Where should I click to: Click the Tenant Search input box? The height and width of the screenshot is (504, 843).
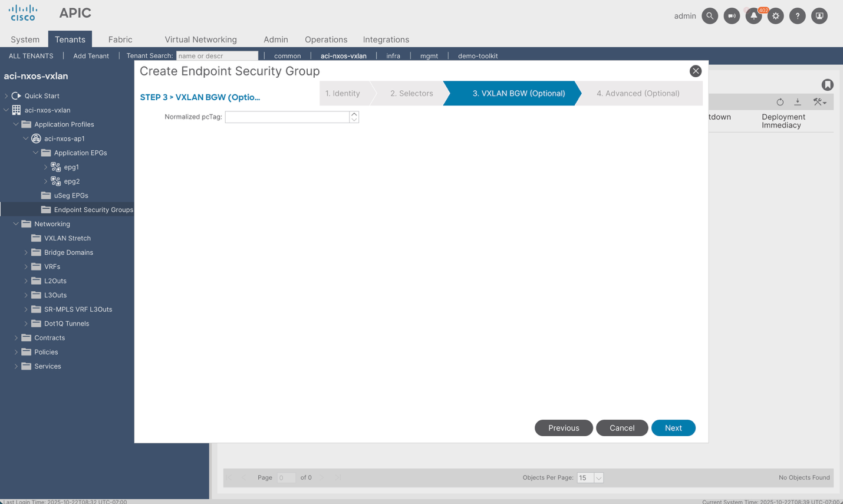(217, 56)
